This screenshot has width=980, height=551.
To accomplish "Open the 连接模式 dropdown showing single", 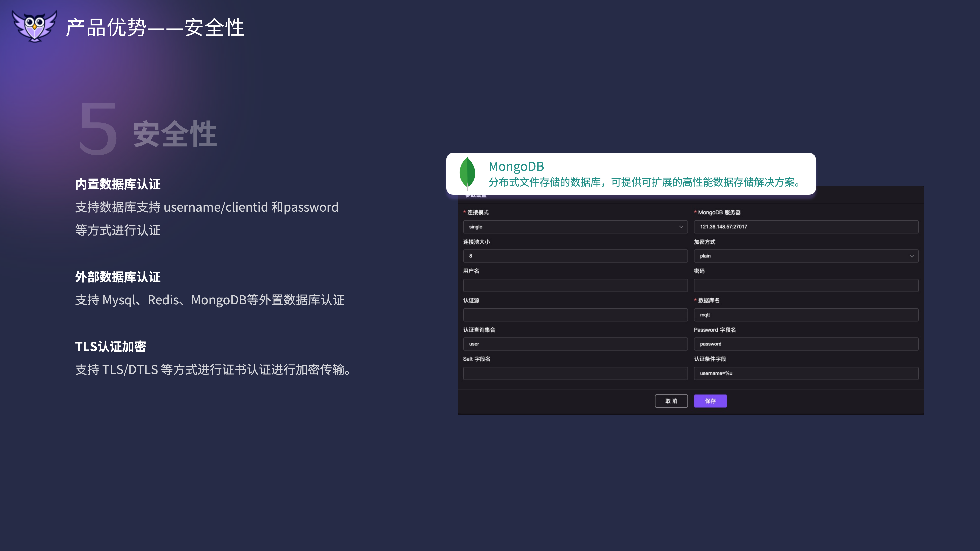I will tap(575, 227).
